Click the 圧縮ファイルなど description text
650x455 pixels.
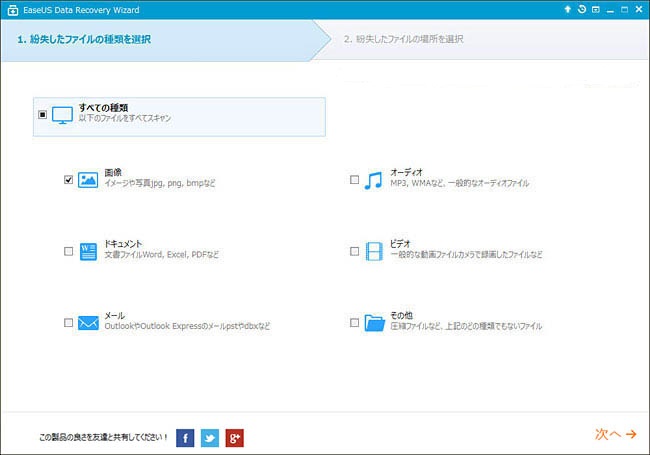(466, 326)
